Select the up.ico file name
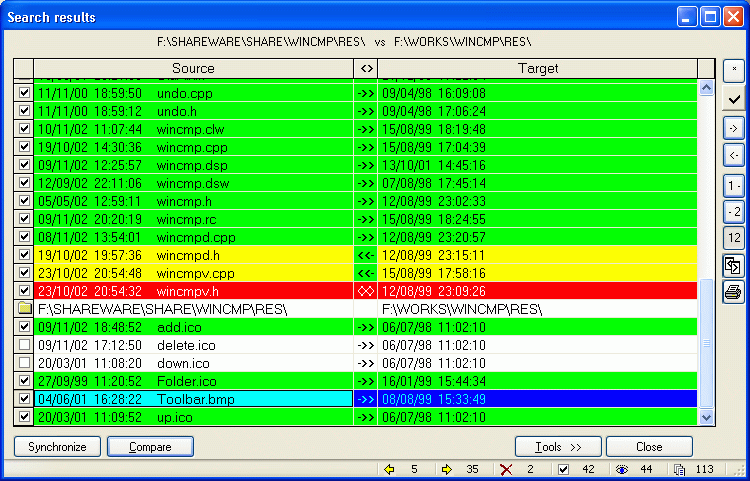The image size is (750, 481). click(x=175, y=417)
